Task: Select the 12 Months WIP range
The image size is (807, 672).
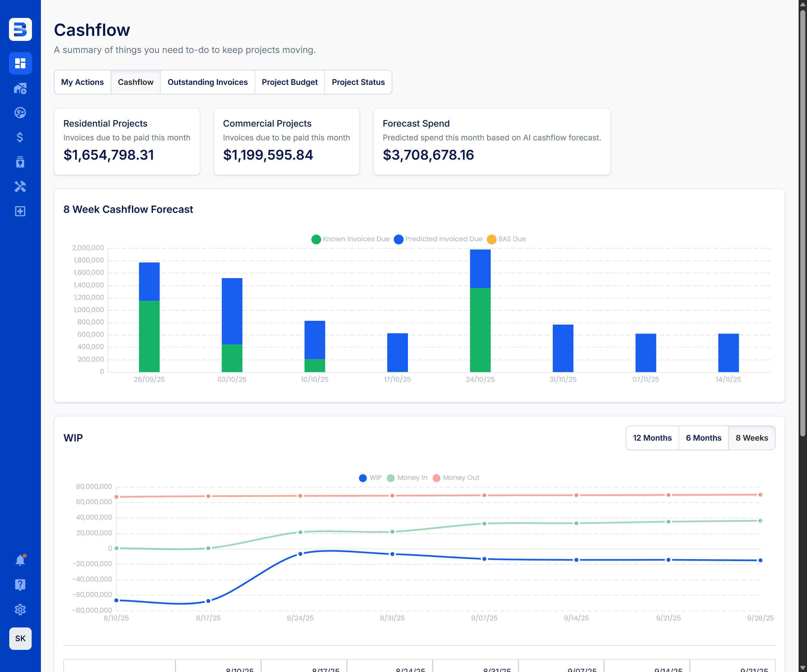Action: [x=652, y=438]
